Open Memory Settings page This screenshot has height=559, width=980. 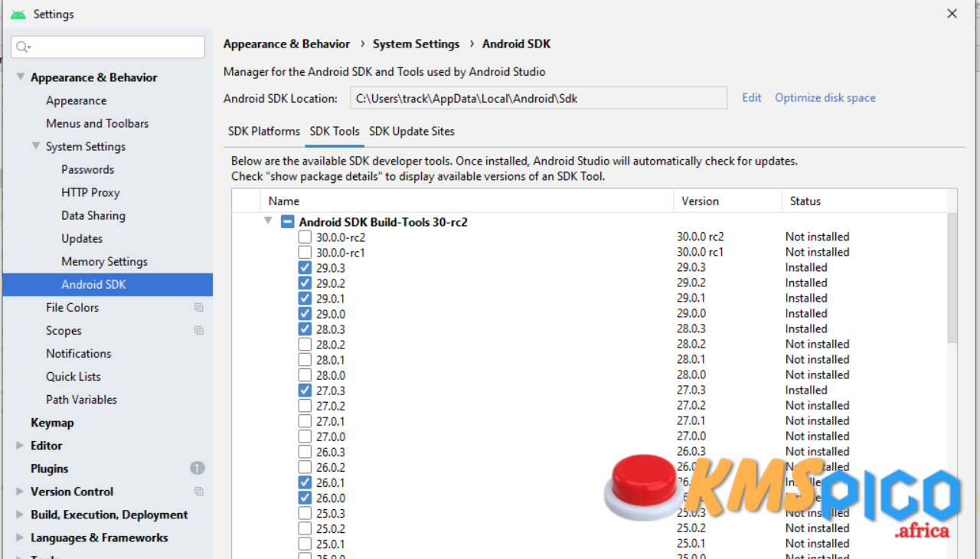pos(104,262)
